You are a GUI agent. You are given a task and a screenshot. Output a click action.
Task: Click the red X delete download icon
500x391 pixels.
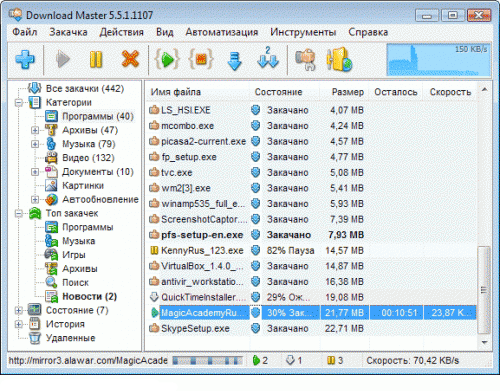(x=130, y=59)
